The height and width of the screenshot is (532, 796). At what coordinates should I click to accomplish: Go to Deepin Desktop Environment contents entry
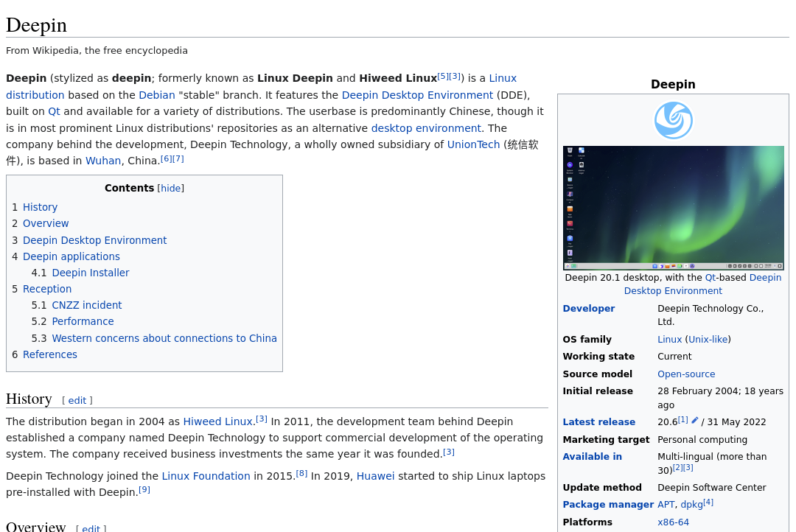(94, 240)
